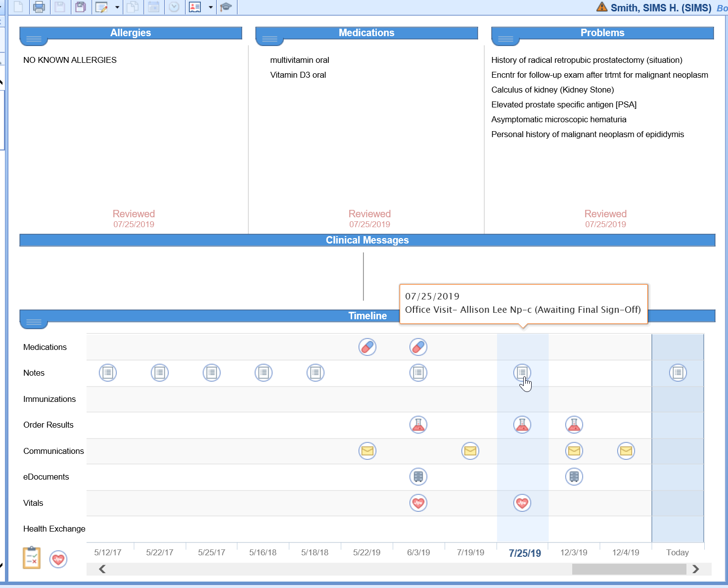The image size is (728, 588).
Task: Click Reviewed under Medications
Action: point(369,214)
